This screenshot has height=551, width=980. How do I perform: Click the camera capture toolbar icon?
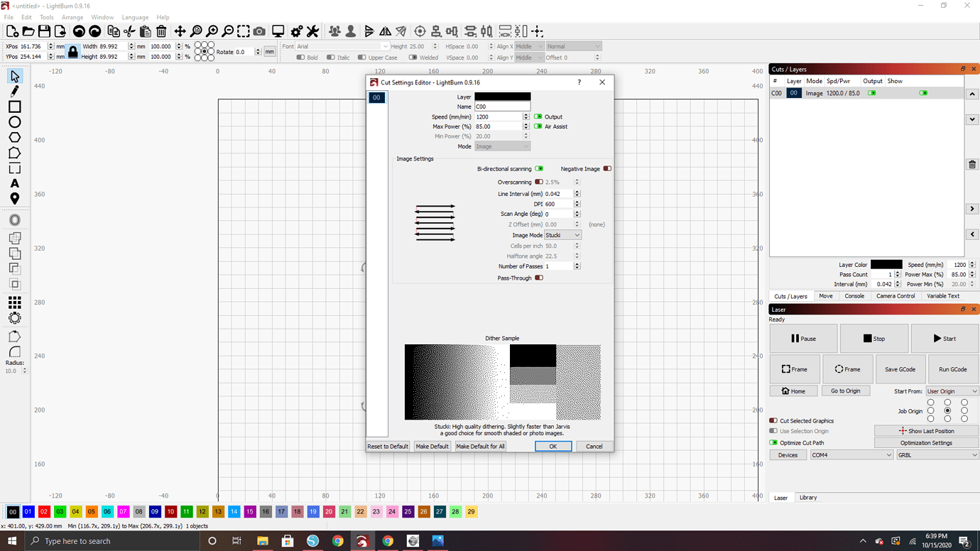[259, 31]
